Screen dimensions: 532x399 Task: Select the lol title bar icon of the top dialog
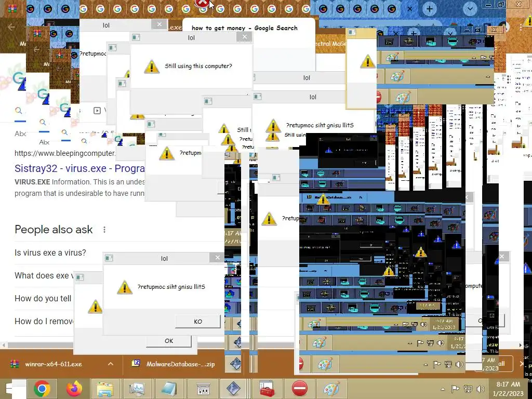(136, 37)
